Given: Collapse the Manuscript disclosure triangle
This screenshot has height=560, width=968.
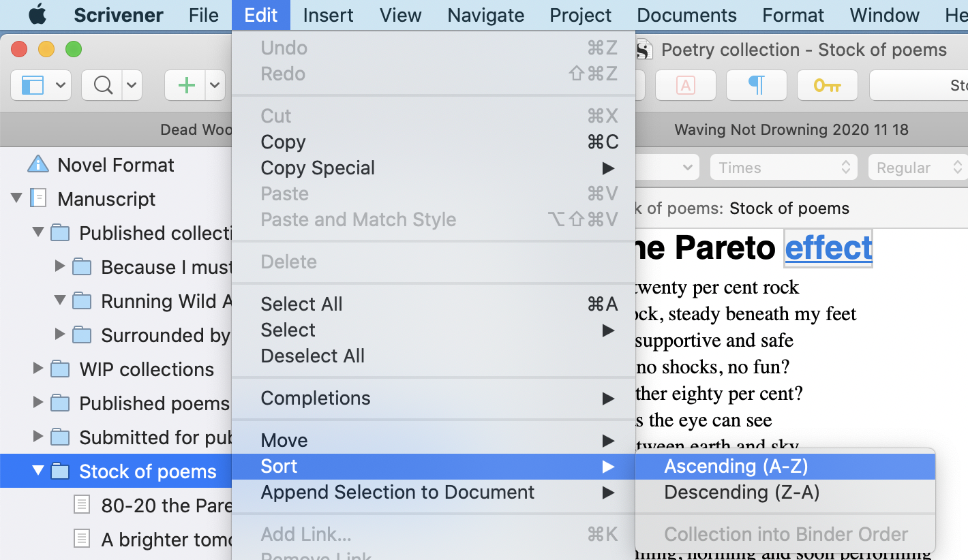Looking at the screenshot, I should pyautogui.click(x=16, y=198).
